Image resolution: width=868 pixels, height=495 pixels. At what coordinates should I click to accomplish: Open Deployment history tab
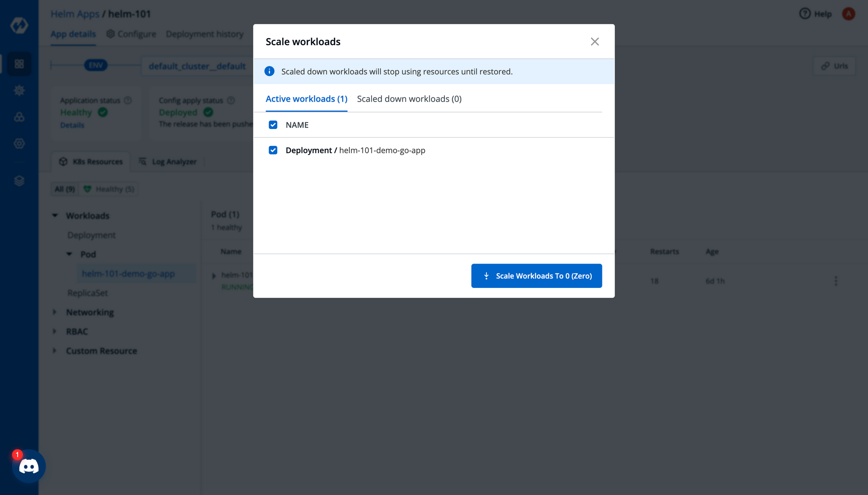[x=204, y=34]
